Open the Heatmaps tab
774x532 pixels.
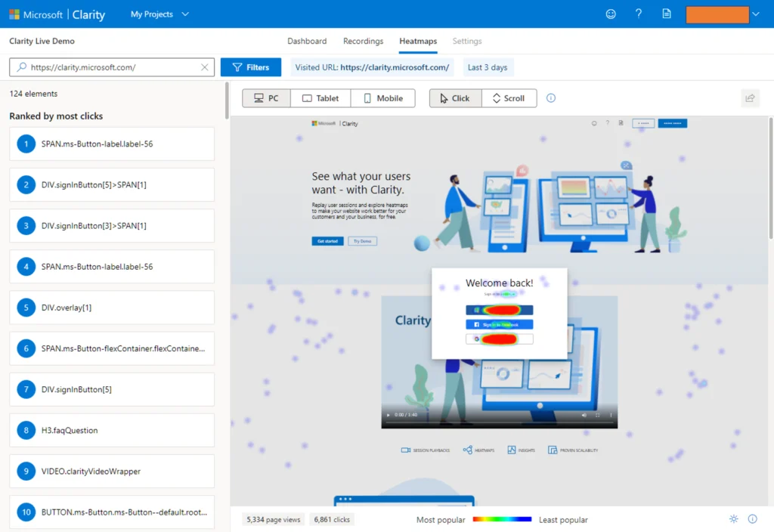click(418, 41)
